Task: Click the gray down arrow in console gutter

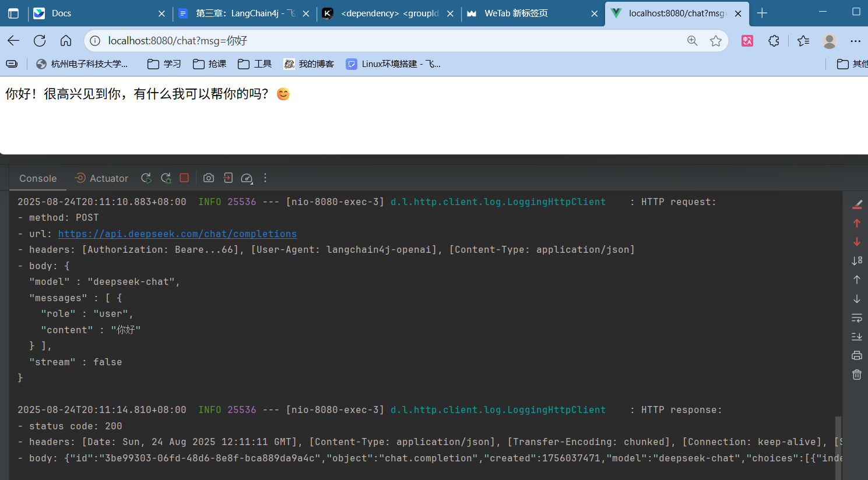Action: [x=857, y=299]
